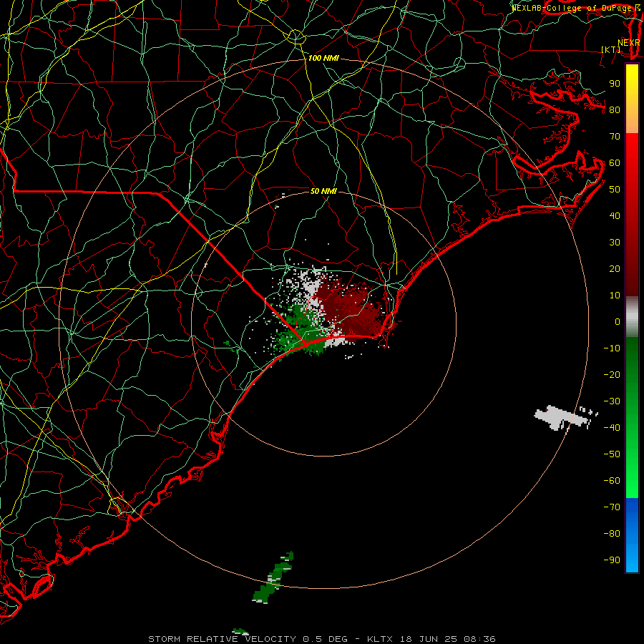Click the KLTX station ID in footer
The width and height of the screenshot is (644, 644).
click(x=380, y=639)
